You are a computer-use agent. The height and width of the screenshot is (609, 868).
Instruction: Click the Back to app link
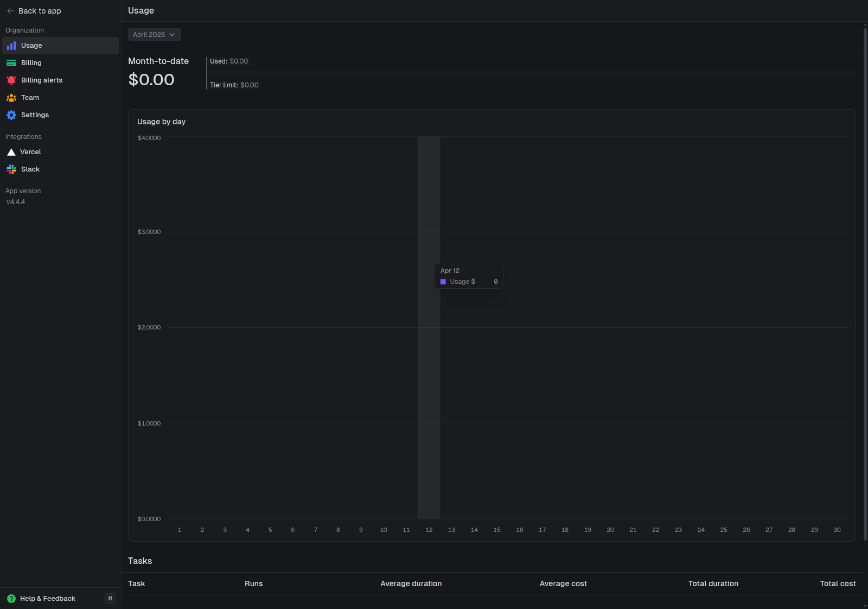click(40, 11)
